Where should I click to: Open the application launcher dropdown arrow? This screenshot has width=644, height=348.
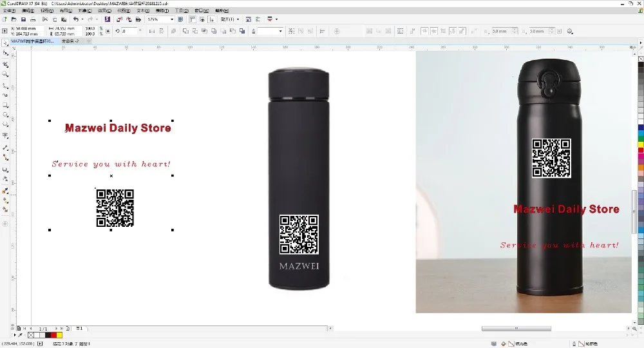click(x=276, y=19)
